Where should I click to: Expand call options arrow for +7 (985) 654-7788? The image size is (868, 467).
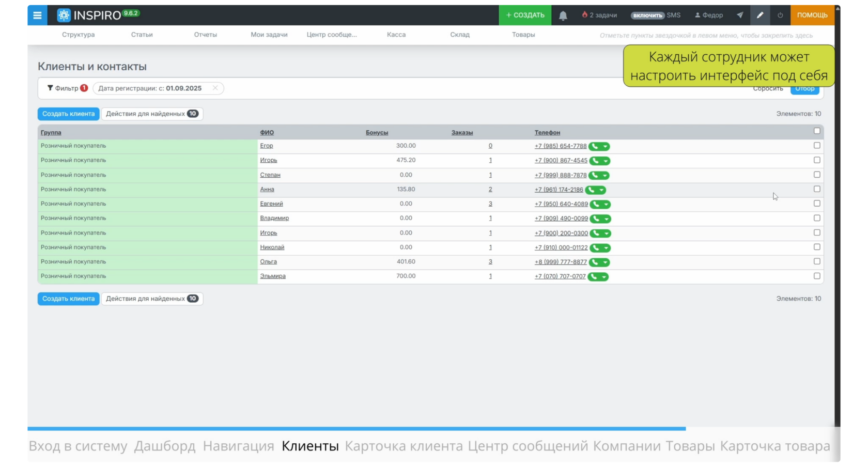[605, 147]
